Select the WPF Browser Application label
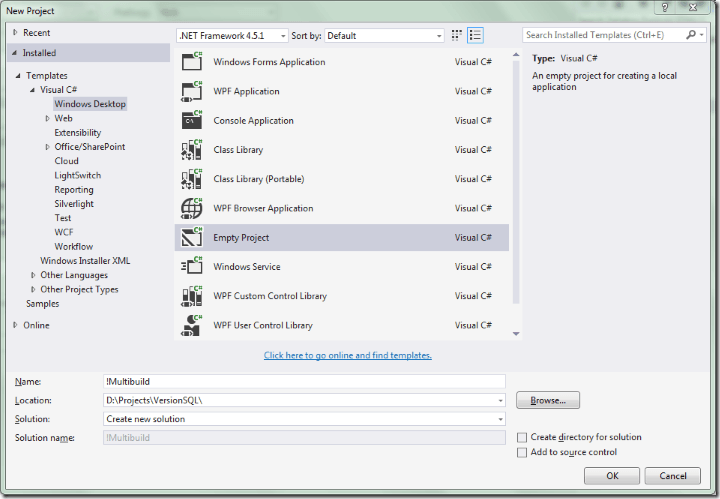Viewport: 720px width, 499px height. pyautogui.click(x=263, y=208)
